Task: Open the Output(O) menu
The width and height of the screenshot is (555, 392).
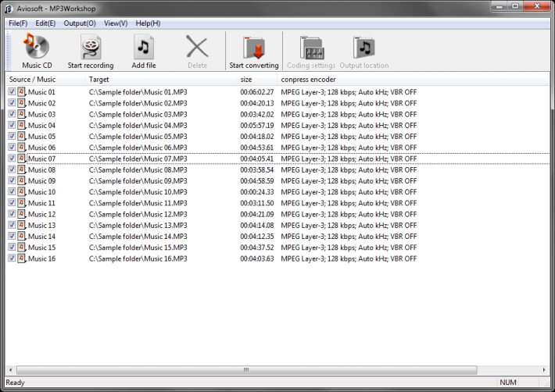Action: tap(80, 23)
